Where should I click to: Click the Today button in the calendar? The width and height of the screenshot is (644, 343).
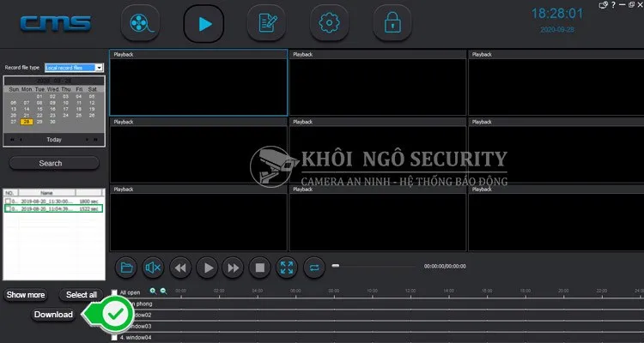(54, 140)
